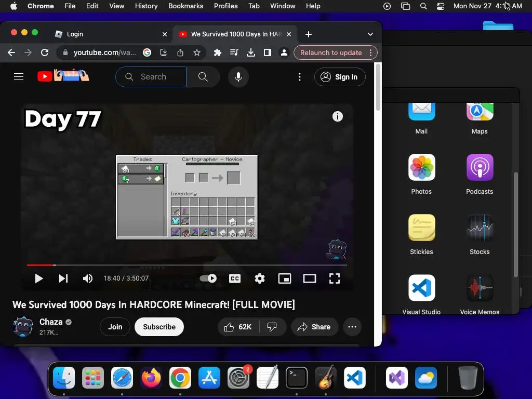This screenshot has height=399, width=532.
Task: Open Control Center in menu bar
Action: [441, 6]
